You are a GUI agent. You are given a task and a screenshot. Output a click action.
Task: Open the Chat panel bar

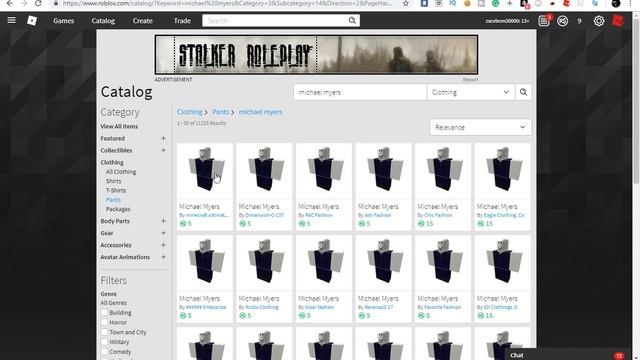click(x=567, y=355)
